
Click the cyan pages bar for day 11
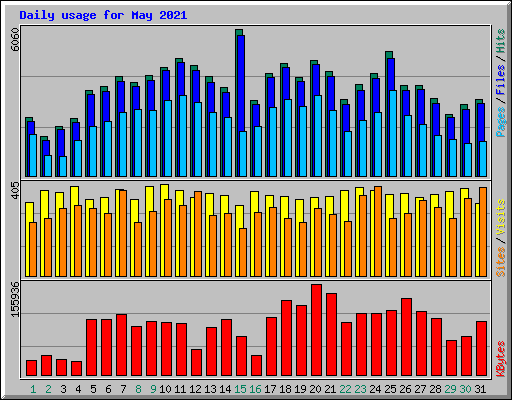pos(183,136)
